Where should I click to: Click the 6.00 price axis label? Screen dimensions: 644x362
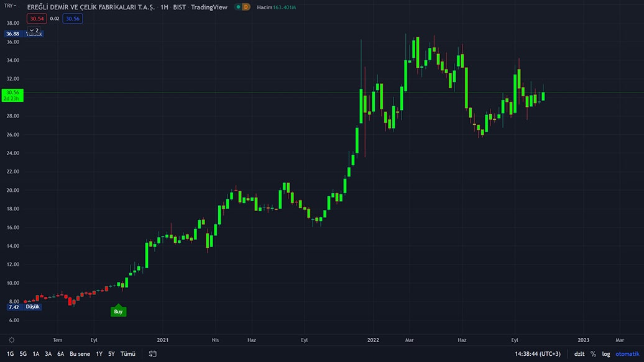click(x=14, y=320)
